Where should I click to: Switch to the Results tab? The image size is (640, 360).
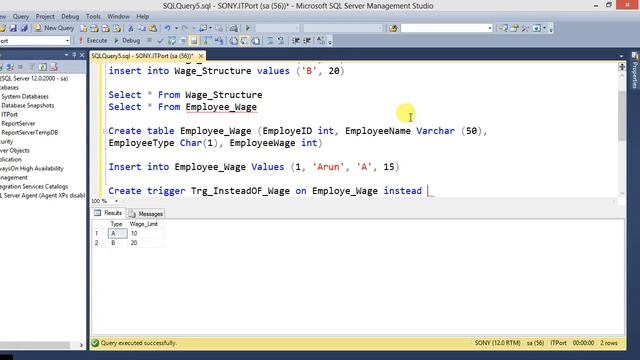pos(108,213)
